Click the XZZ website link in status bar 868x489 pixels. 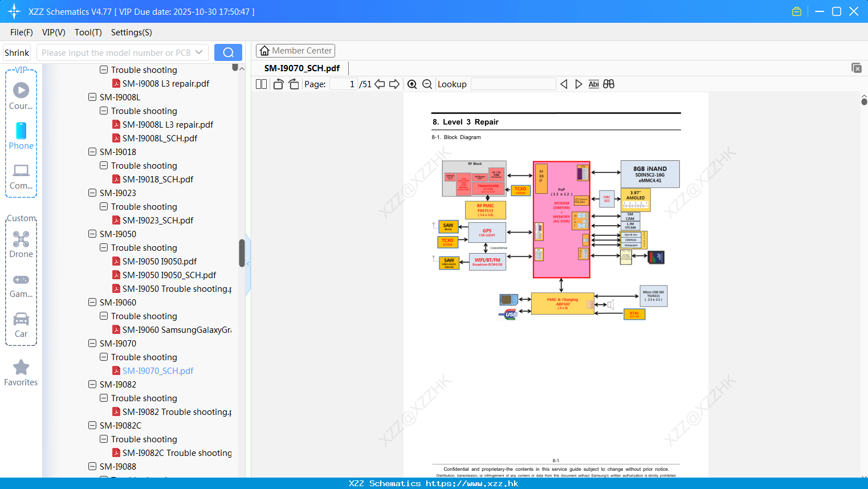[x=472, y=483]
